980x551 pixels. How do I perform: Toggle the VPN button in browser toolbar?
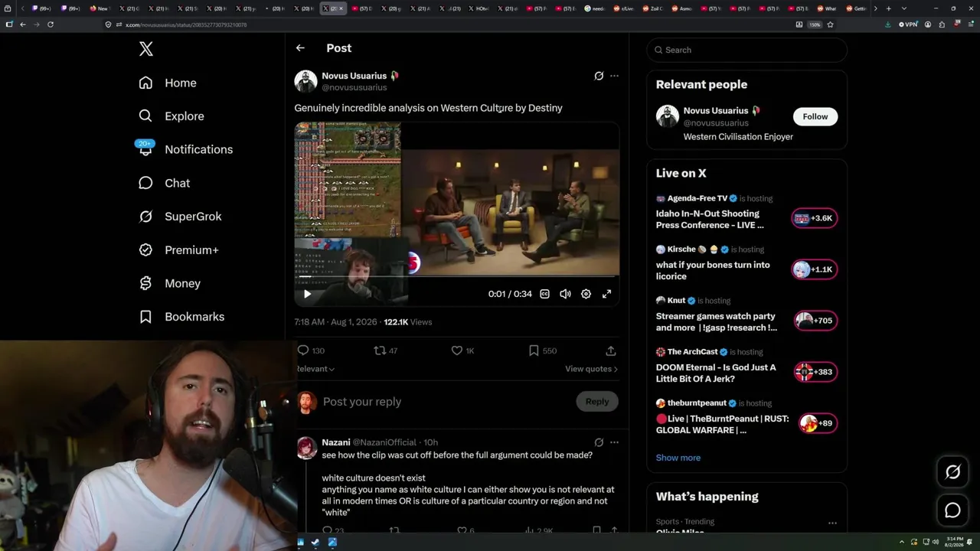[x=908, y=24]
